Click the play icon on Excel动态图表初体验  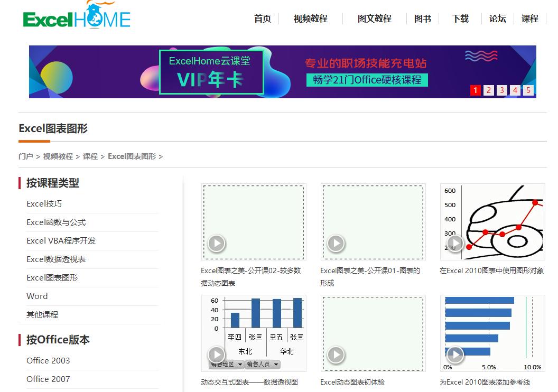point(335,355)
